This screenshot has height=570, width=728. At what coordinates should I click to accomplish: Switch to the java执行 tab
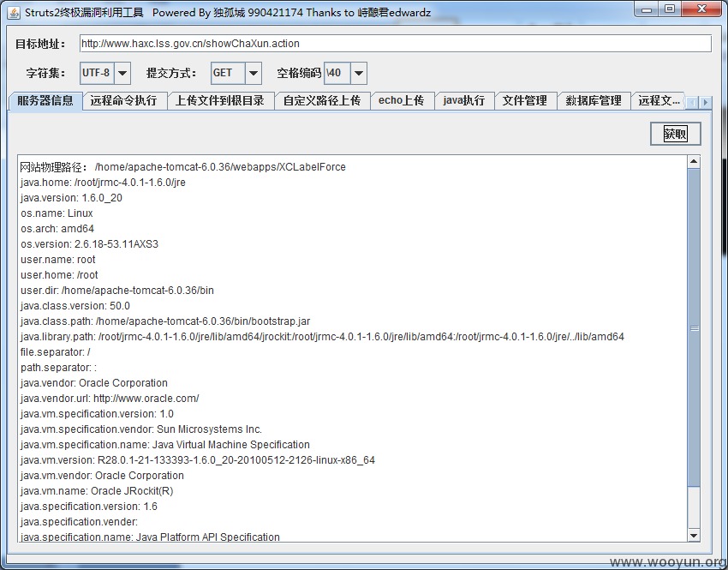[464, 100]
